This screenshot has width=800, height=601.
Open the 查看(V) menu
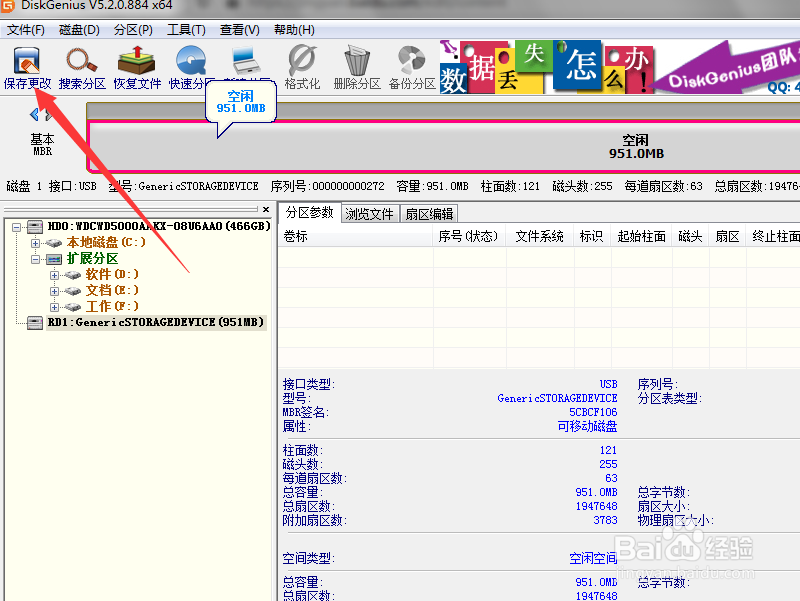(238, 29)
